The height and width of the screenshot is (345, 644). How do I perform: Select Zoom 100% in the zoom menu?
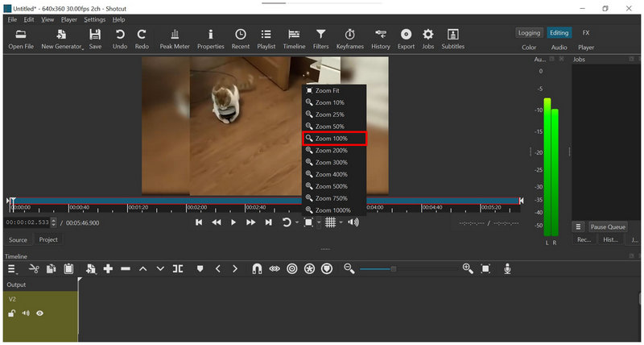pos(334,139)
